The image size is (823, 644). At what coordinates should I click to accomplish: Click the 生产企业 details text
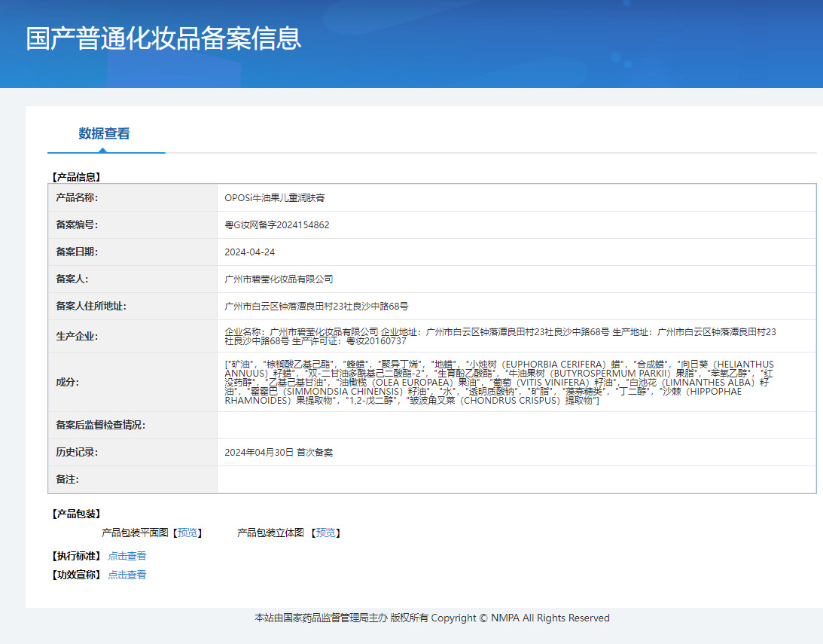point(500,336)
